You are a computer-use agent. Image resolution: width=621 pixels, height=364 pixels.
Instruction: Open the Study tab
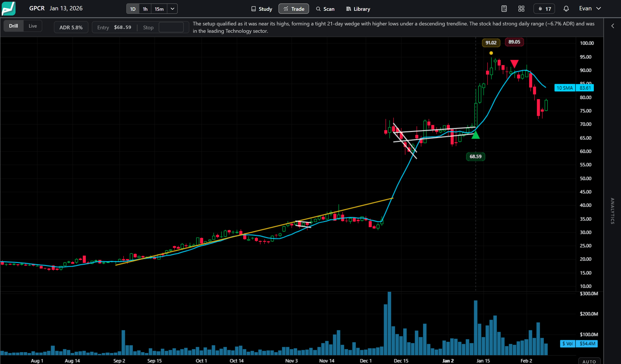pyautogui.click(x=262, y=9)
